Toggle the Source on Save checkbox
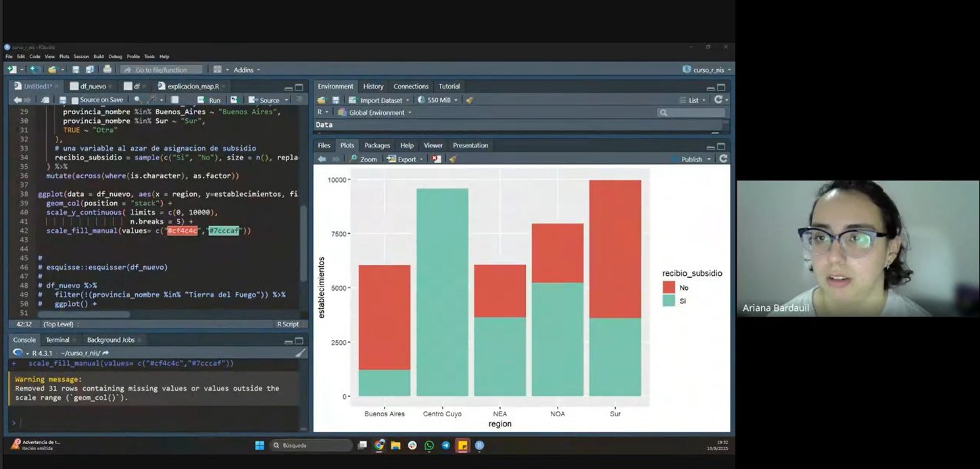980x469 pixels. click(x=74, y=100)
